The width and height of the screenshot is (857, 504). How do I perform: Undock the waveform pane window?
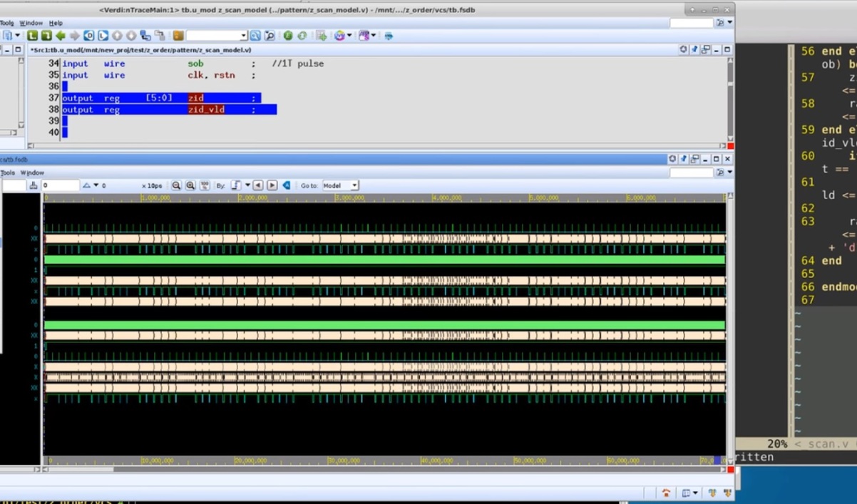[694, 159]
